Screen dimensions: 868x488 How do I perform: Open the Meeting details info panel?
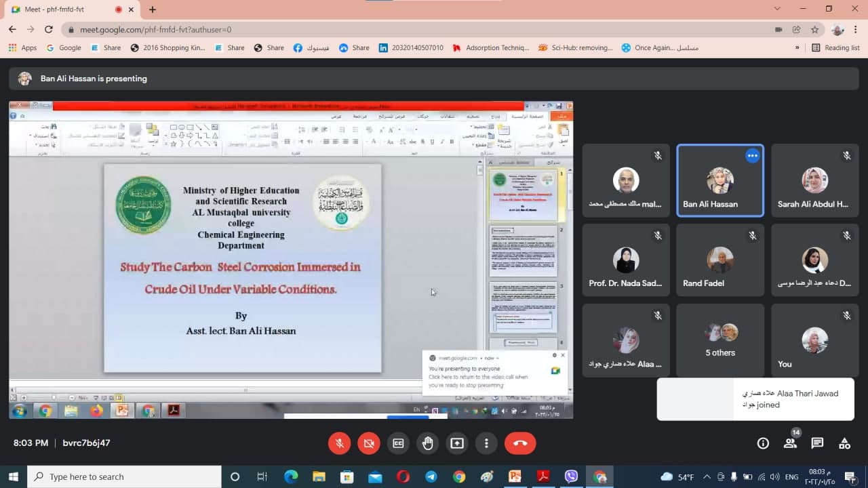pos(763,443)
